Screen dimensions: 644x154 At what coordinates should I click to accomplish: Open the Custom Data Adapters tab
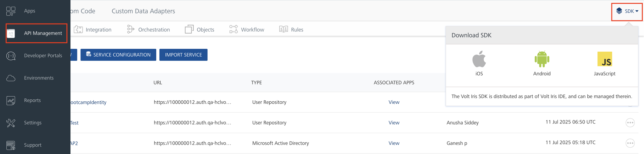(143, 11)
